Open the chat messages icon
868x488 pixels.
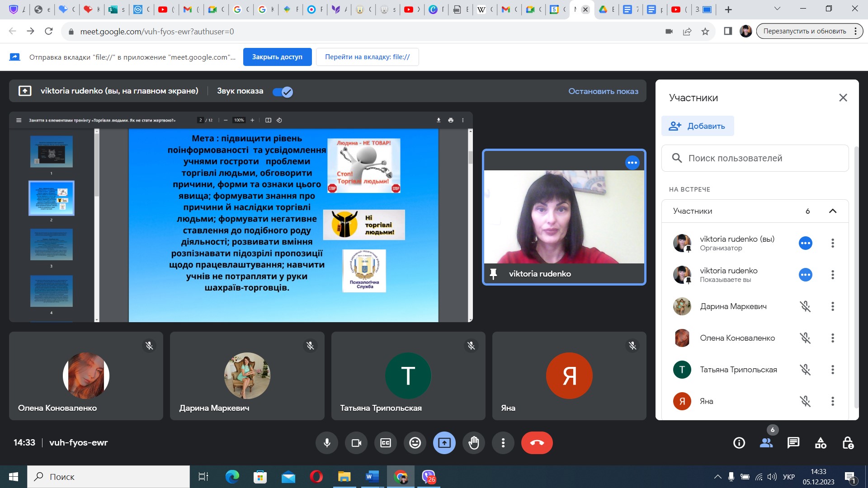(793, 443)
